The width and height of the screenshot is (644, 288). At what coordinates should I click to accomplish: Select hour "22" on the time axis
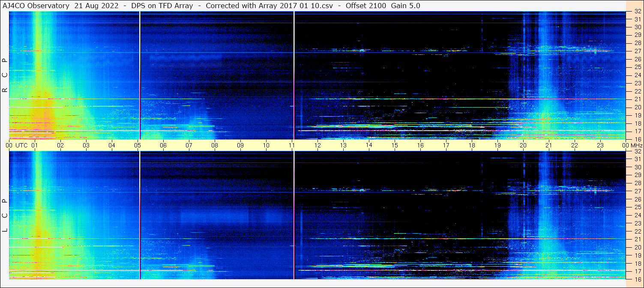575,145
